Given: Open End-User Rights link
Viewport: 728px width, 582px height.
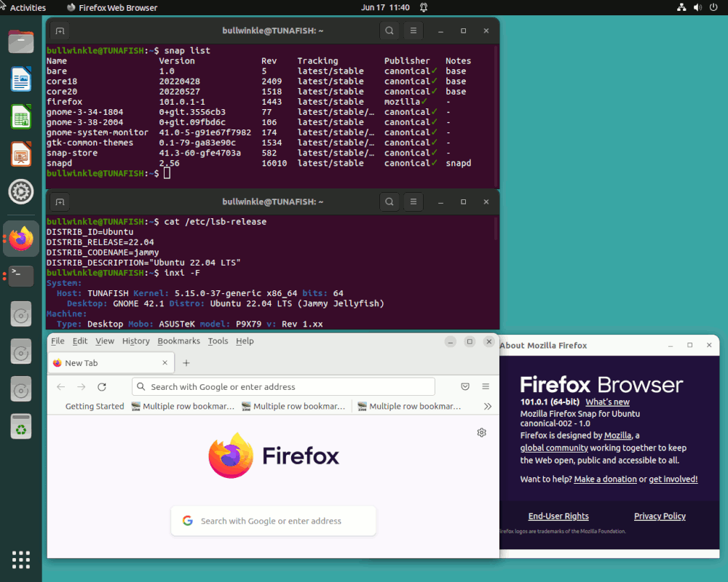Looking at the screenshot, I should (558, 516).
